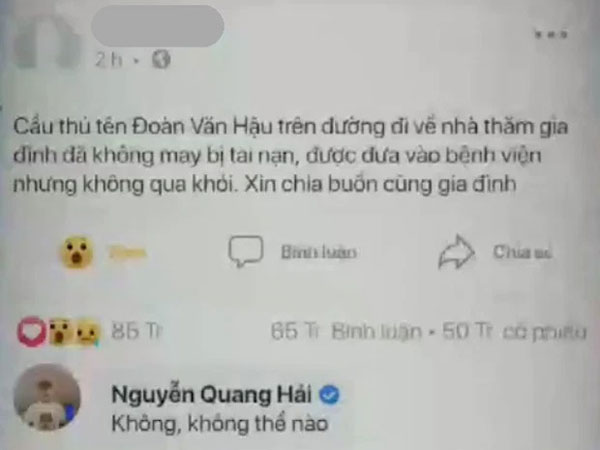The height and width of the screenshot is (450, 600).
Task: Click the wow face in reaction summary
Action: pos(61,331)
